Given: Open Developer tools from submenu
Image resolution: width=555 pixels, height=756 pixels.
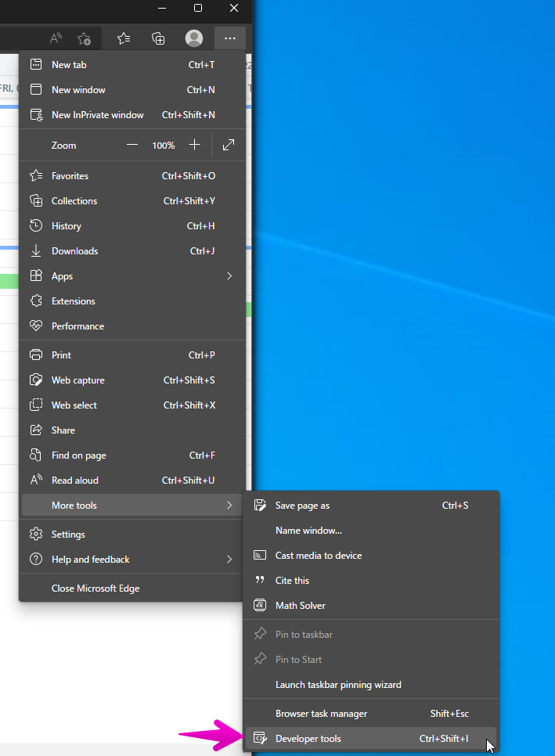Looking at the screenshot, I should click(308, 739).
